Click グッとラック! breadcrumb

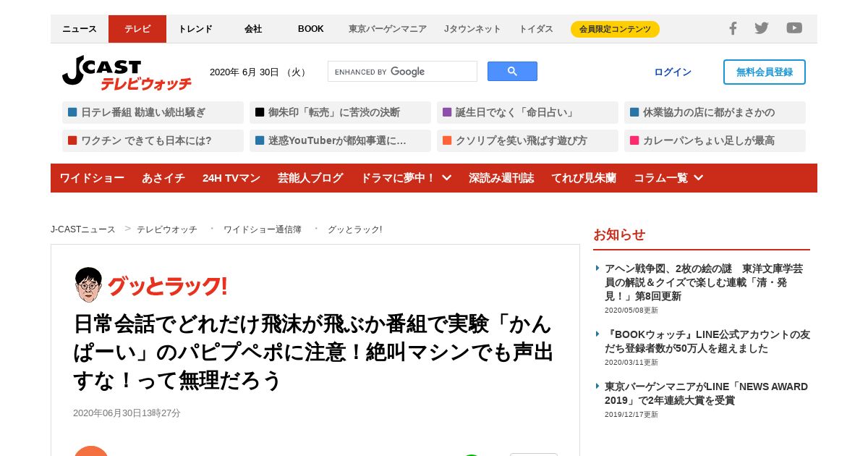tap(354, 229)
